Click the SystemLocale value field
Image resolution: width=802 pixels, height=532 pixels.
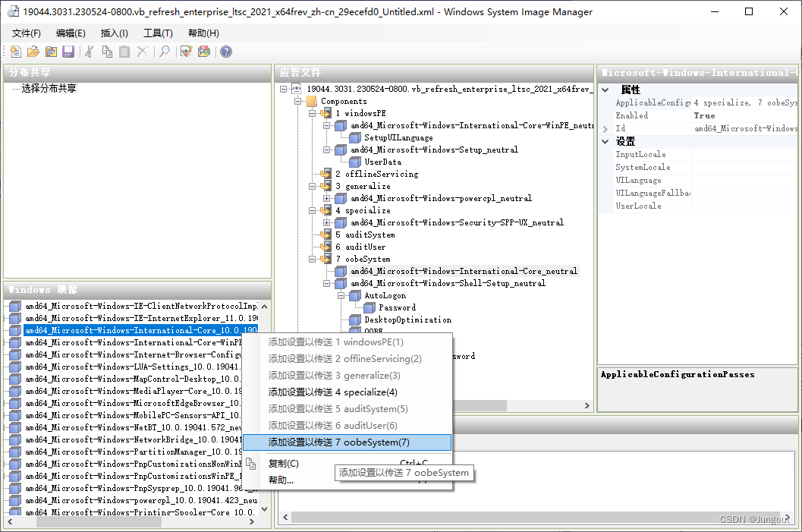(x=744, y=167)
